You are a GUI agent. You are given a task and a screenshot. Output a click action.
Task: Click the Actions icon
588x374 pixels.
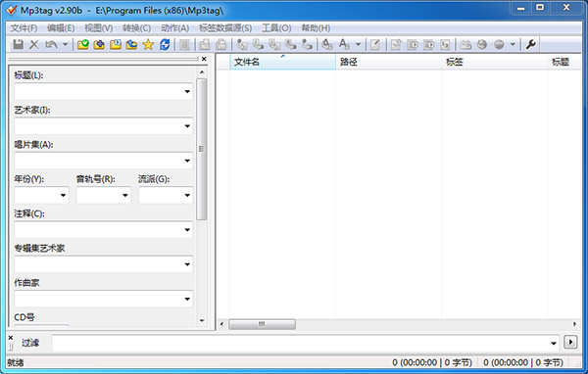tap(327, 45)
